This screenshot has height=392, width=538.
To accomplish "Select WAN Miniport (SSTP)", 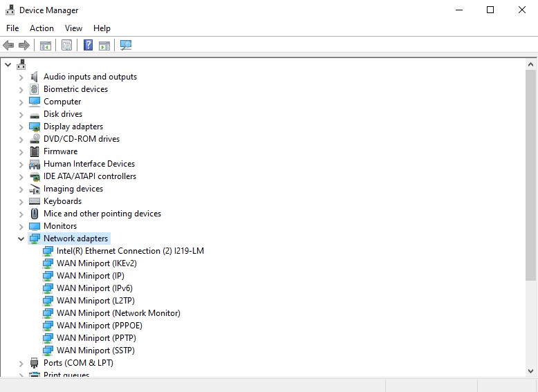I will tap(95, 351).
